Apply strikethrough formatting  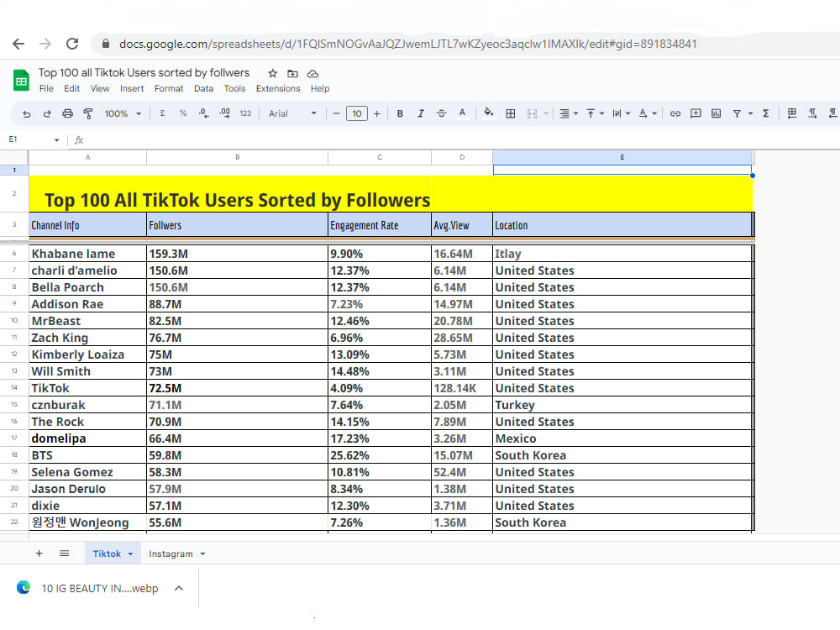[440, 113]
